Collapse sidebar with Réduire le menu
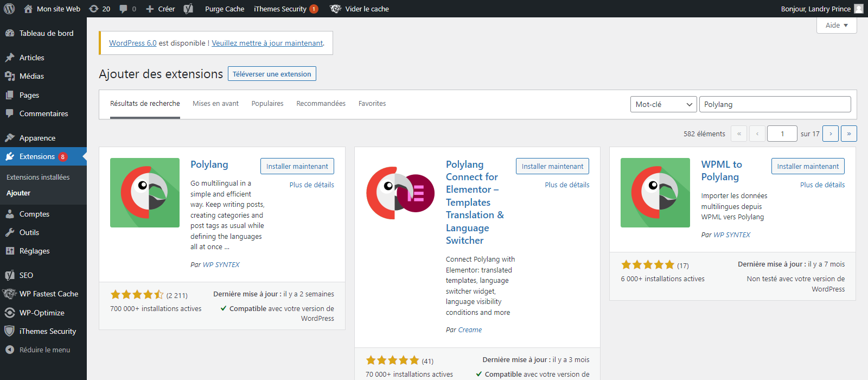 coord(43,350)
